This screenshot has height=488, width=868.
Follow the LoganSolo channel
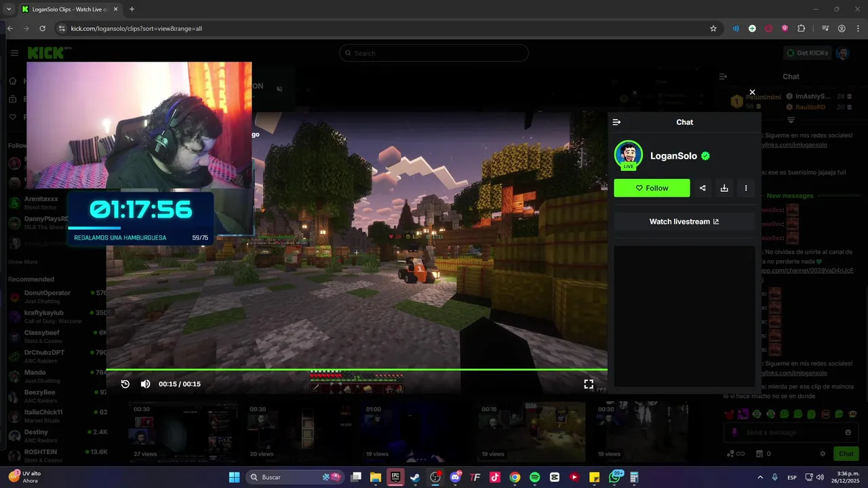(x=652, y=188)
